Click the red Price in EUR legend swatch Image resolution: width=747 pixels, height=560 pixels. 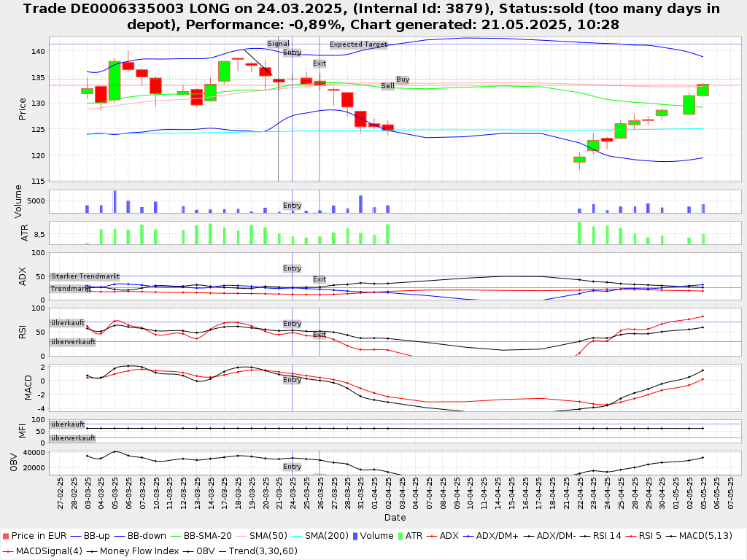click(5, 536)
